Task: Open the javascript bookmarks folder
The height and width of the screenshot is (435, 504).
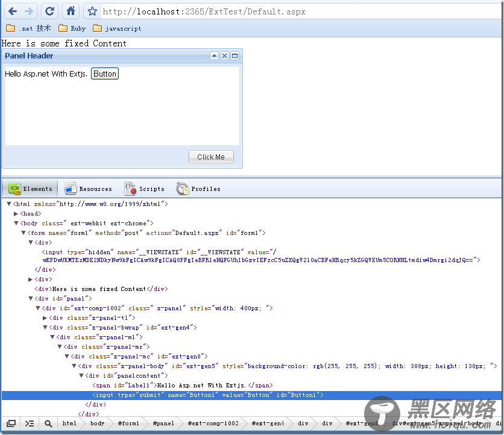Action: [117, 28]
